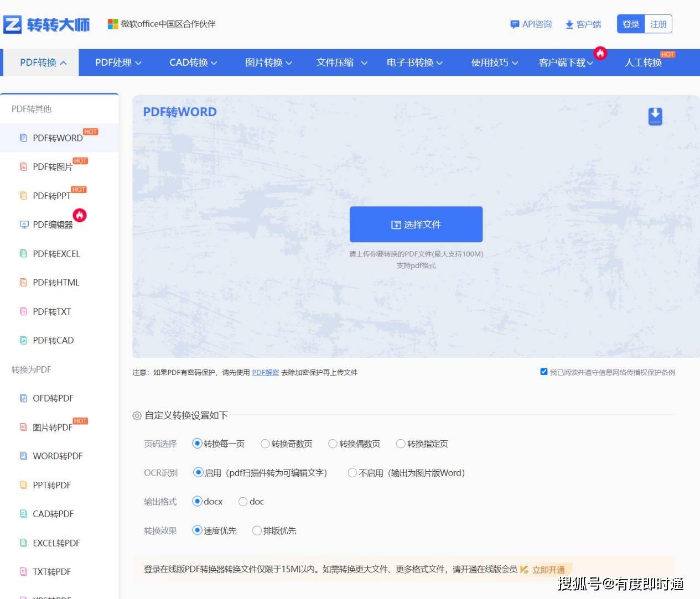Click the WORD转PDF sidebar icon
The image size is (700, 599).
click(24, 456)
